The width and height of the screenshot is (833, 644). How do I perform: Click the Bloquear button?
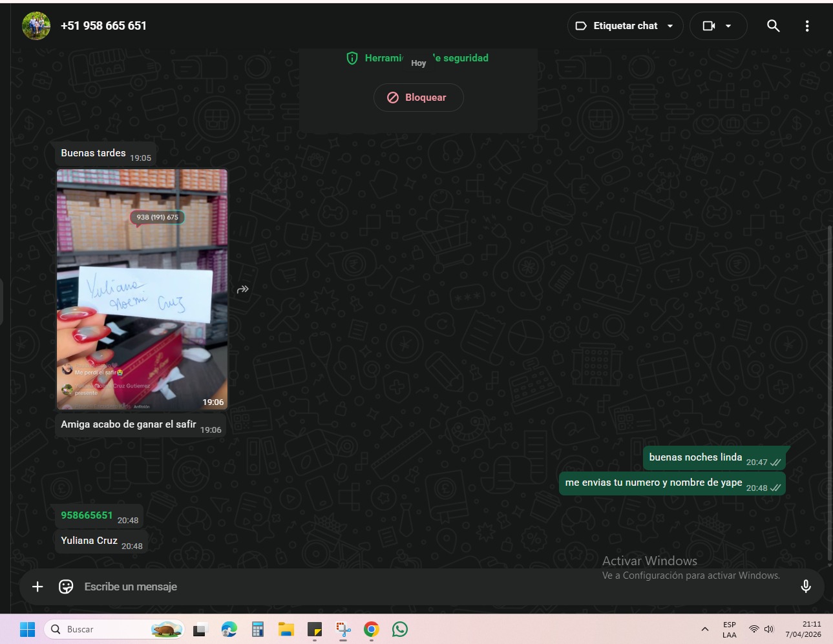(418, 98)
